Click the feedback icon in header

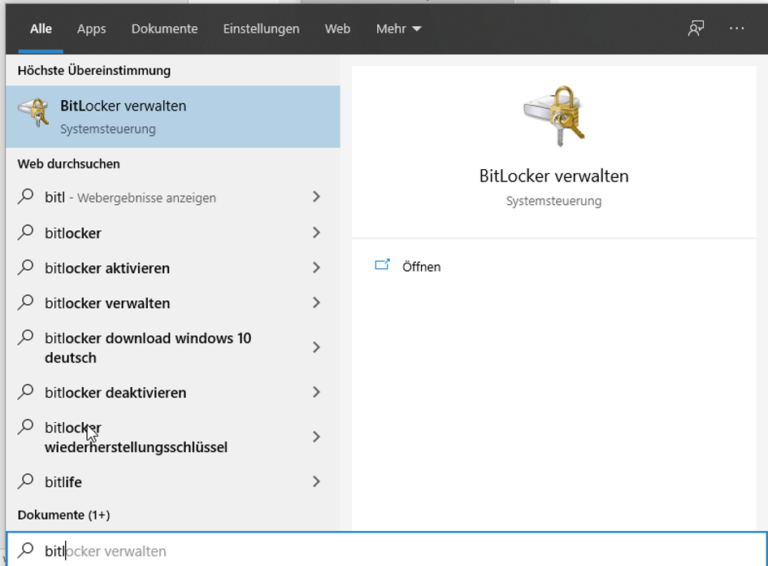(x=696, y=29)
